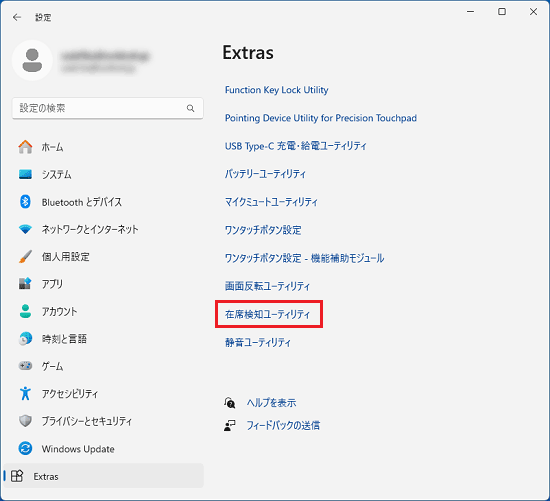
Task: Open the アプリ category
Action: point(104,283)
